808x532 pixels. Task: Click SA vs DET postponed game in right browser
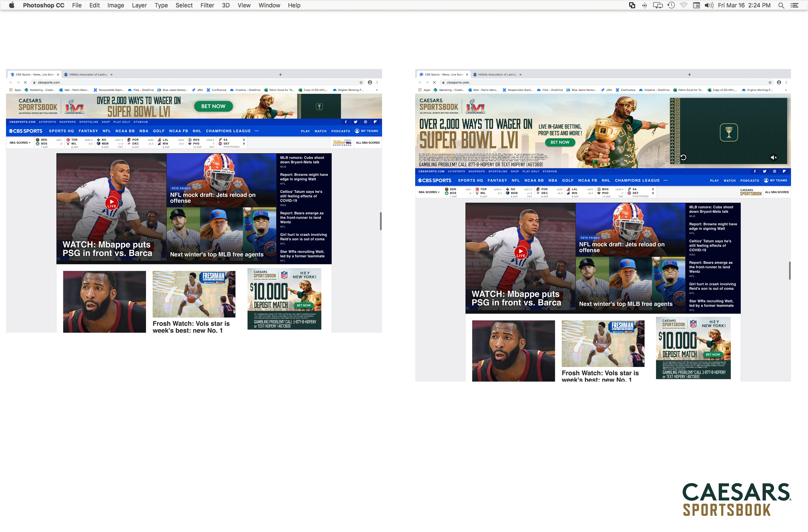[x=641, y=192]
